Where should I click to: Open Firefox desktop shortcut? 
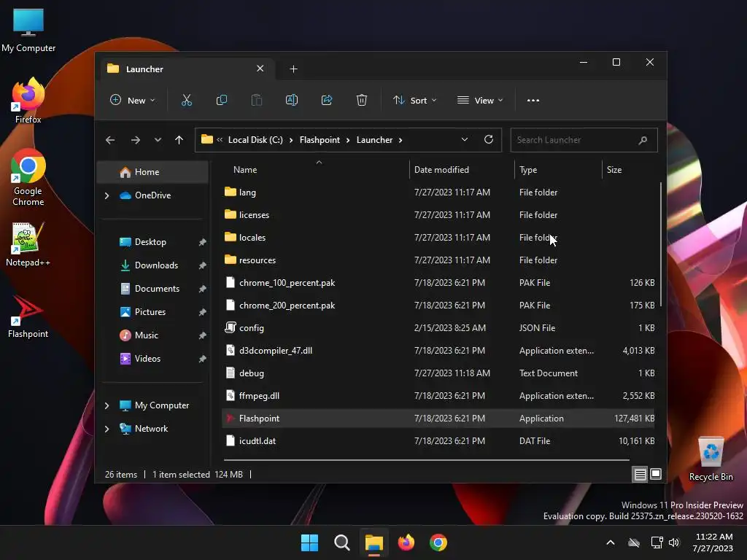click(x=28, y=101)
